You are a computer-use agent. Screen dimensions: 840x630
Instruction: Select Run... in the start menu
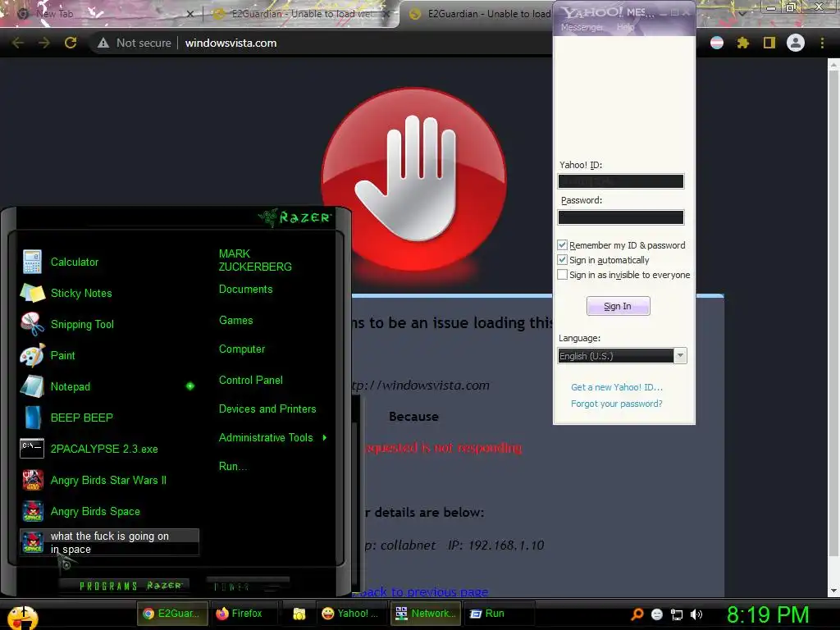233,467
